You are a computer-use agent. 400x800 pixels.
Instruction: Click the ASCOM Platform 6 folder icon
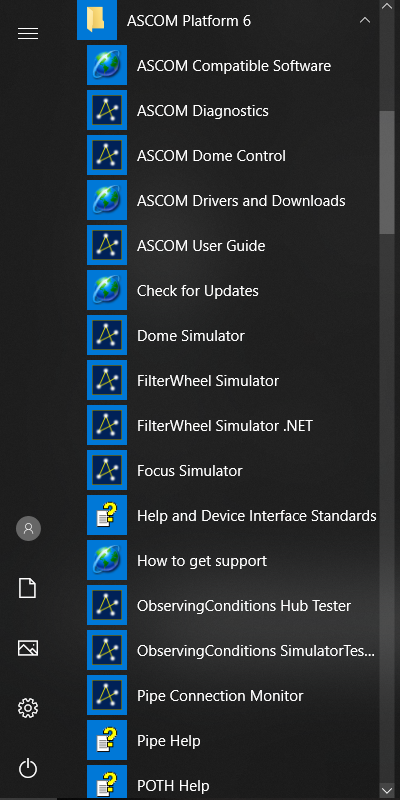pyautogui.click(x=96, y=20)
